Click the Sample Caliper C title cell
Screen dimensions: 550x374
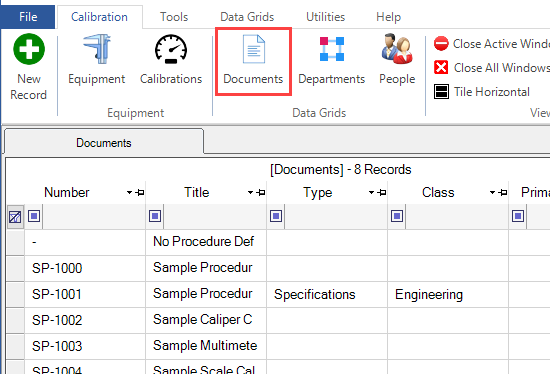tap(206, 320)
